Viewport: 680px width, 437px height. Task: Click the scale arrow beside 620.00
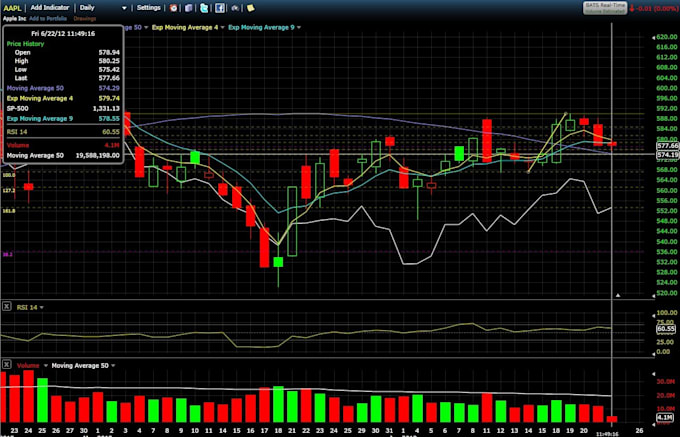click(x=654, y=37)
